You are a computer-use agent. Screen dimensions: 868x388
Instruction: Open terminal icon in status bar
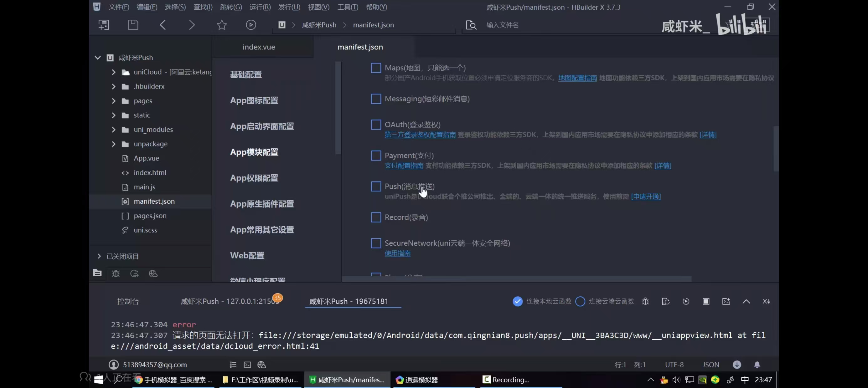tap(247, 365)
